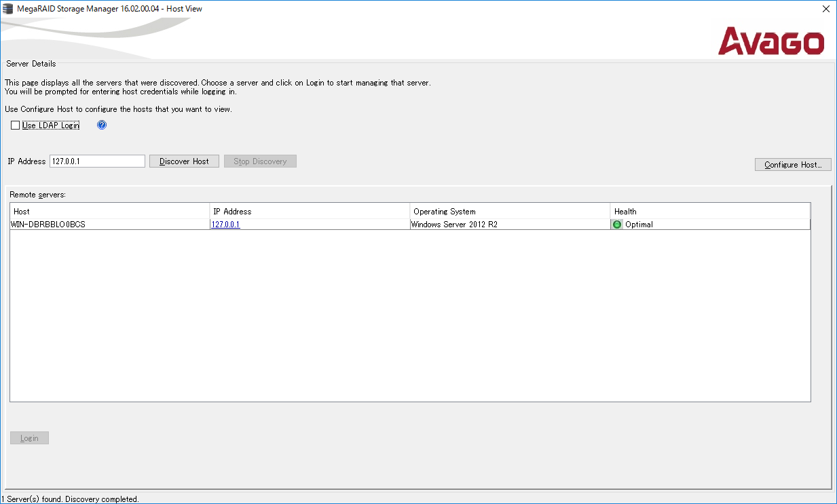
Task: Click the Login button
Action: tap(29, 438)
